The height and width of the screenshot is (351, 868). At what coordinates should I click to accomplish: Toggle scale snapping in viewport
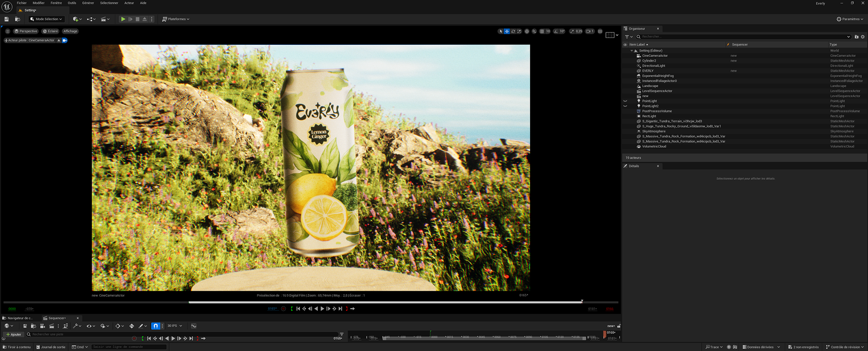point(572,31)
